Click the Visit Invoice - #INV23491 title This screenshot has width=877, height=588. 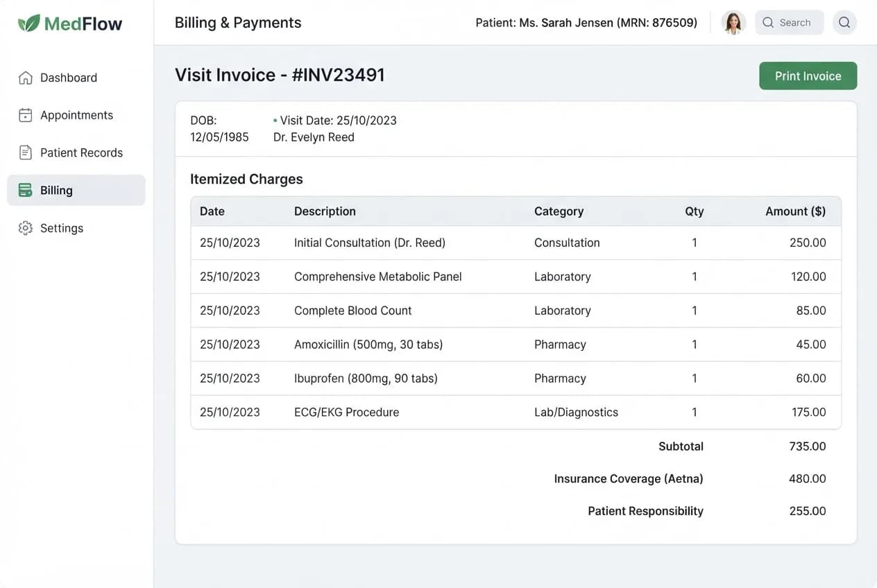280,75
